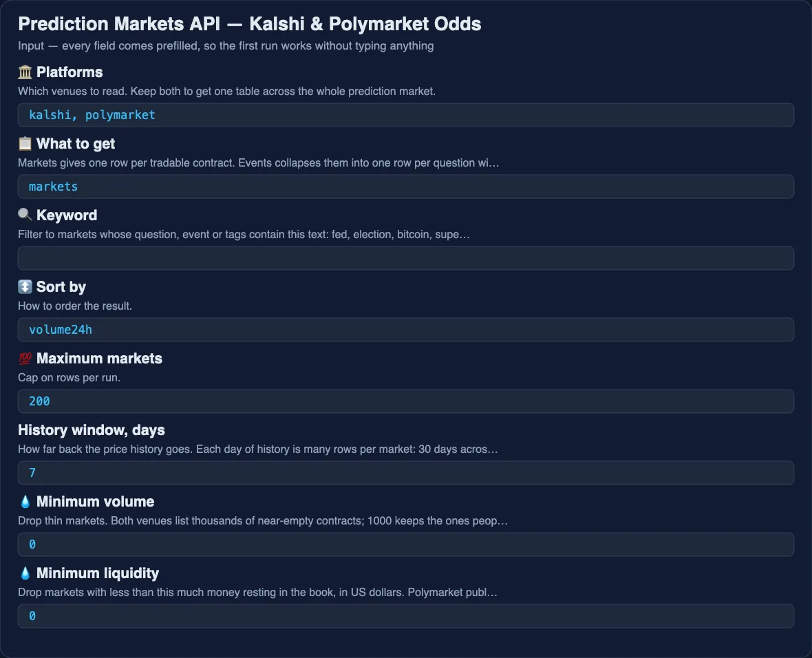Click the What to get field showing markets
The width and height of the screenshot is (812, 658).
[406, 187]
